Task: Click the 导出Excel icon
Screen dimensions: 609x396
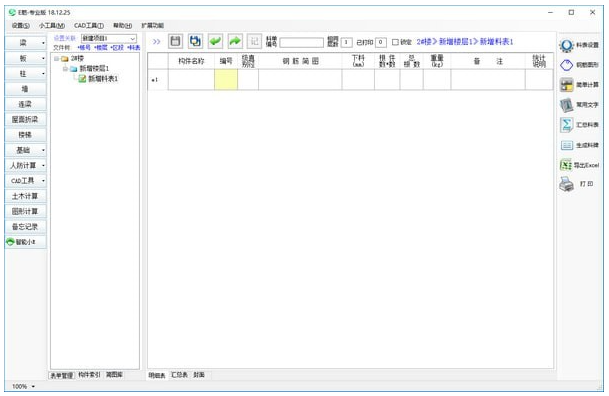Action: [x=566, y=165]
